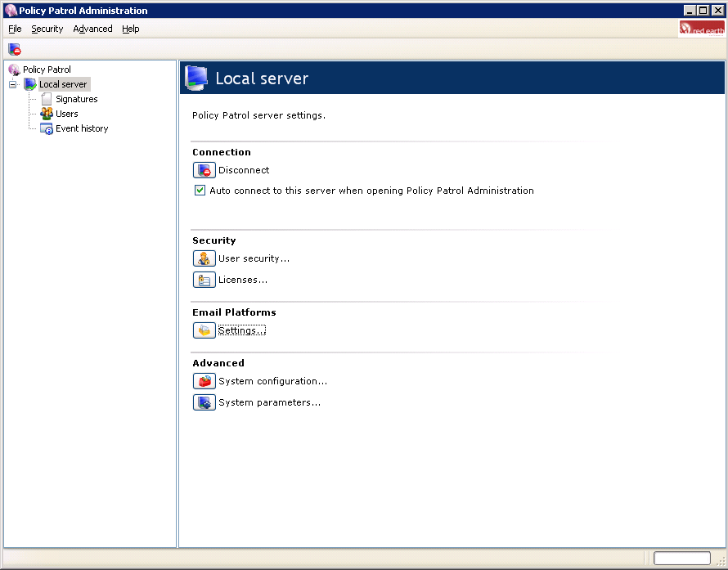
Task: Click the Signatures page icon
Action: 47,99
